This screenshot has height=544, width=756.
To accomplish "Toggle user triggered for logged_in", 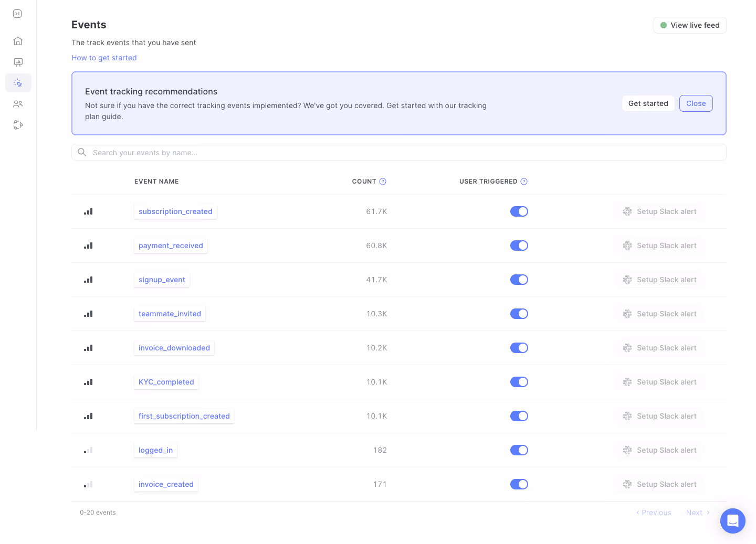I will click(x=519, y=450).
